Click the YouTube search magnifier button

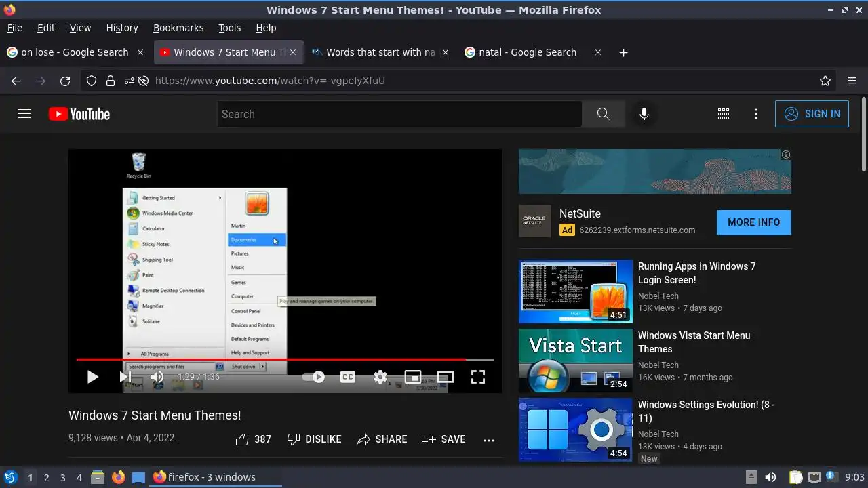[x=603, y=114]
